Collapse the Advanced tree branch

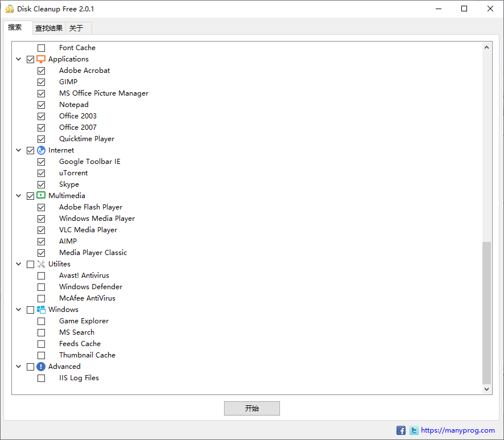(x=18, y=366)
